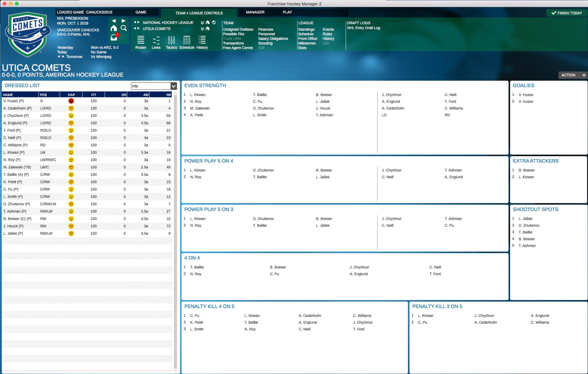The height and width of the screenshot is (374, 588).
Task: Switch to the PLAY tab
Action: (287, 12)
